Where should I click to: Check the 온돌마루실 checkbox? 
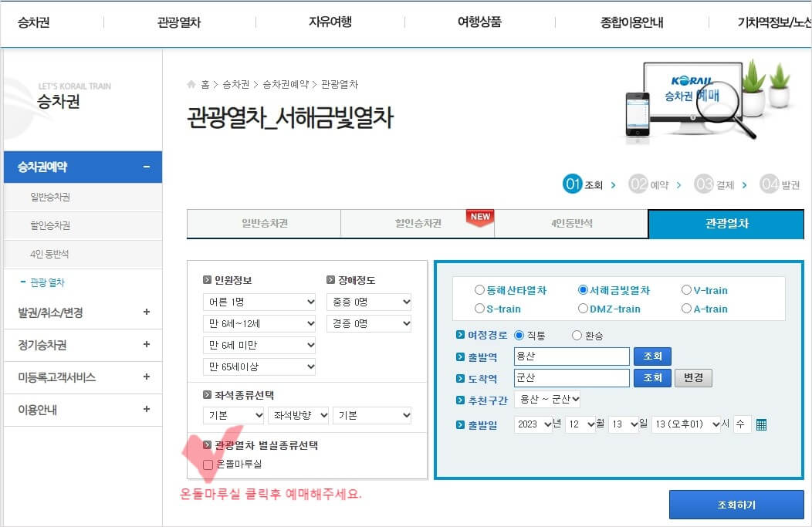[208, 465]
